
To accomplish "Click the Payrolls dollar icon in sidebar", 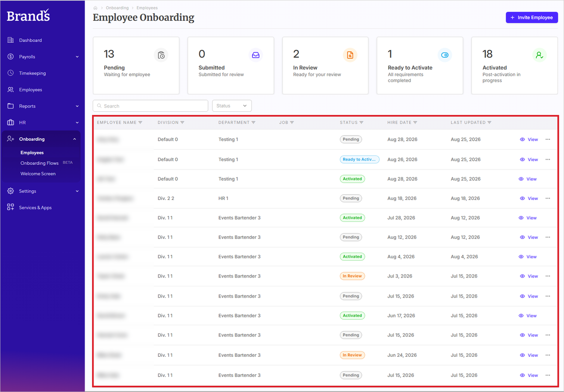I will pyautogui.click(x=10, y=57).
